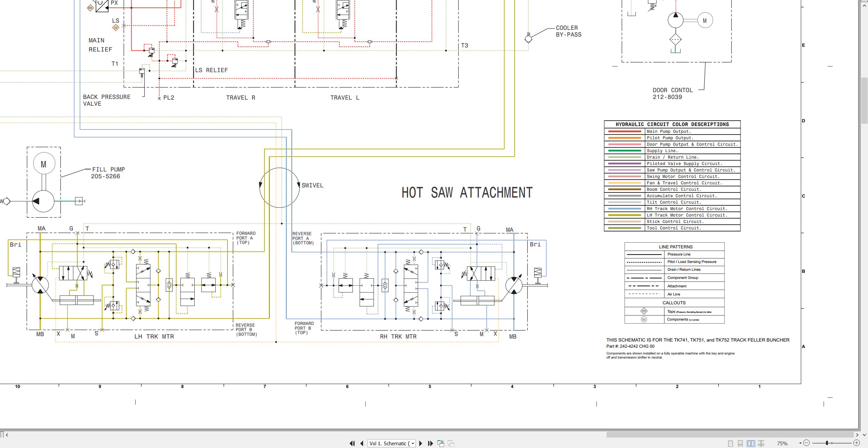868x448 pixels.
Task: Click the Part # 242-4242 CHG 00 text
Action: [630, 346]
